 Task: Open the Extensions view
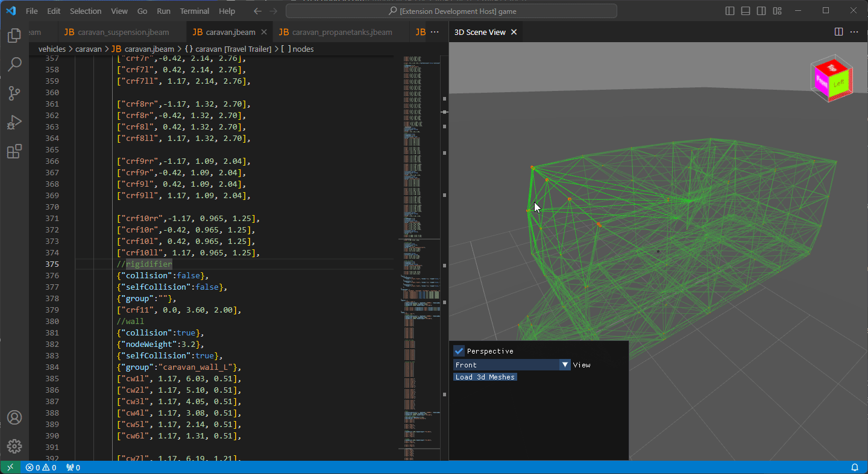click(x=14, y=151)
